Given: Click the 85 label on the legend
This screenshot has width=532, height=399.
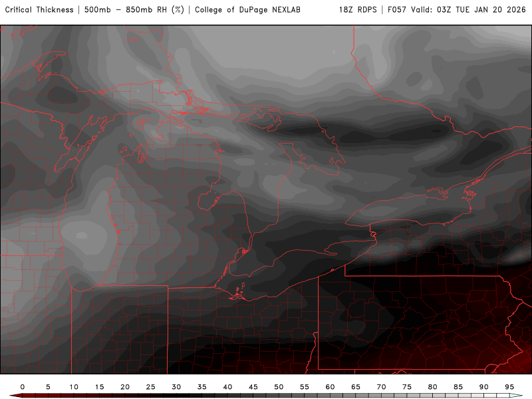Looking at the screenshot, I should pos(458,387).
